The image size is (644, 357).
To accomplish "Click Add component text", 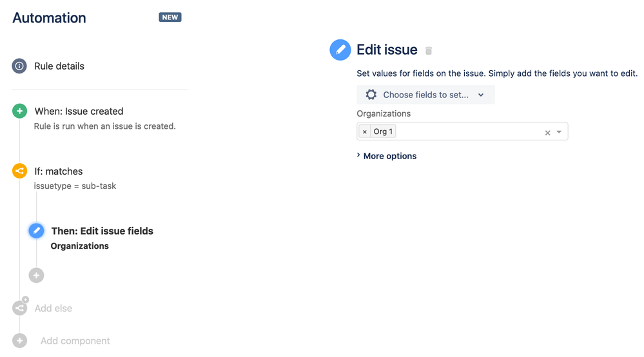I will coord(75,341).
